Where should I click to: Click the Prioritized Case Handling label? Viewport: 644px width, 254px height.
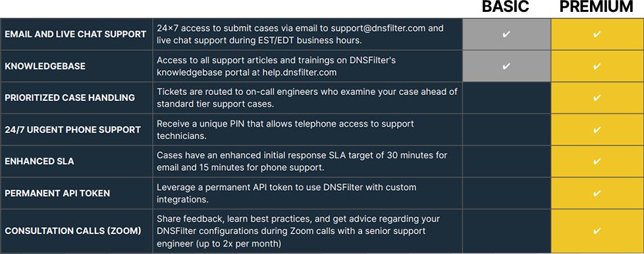click(x=70, y=98)
